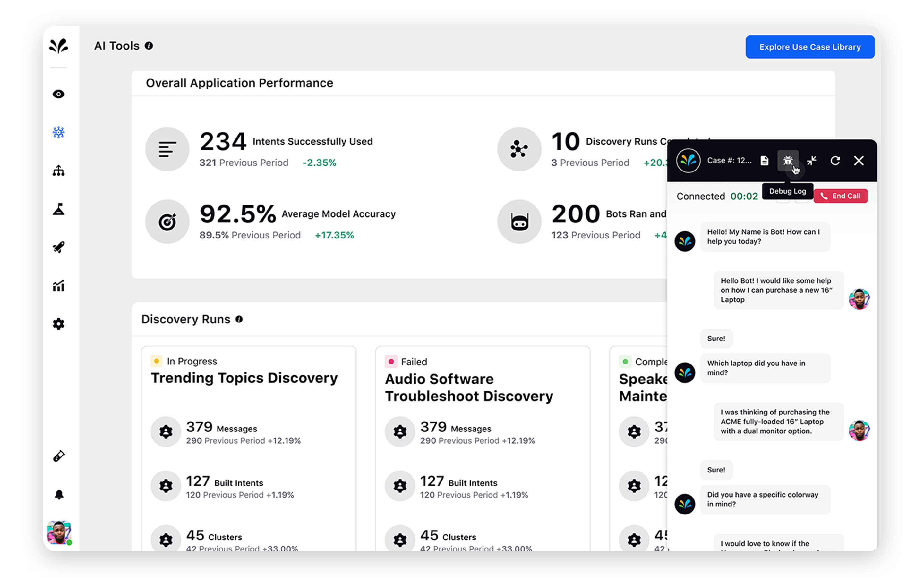The image size is (924, 577).
Task: Open the Debug Log in the call widget
Action: coord(788,161)
